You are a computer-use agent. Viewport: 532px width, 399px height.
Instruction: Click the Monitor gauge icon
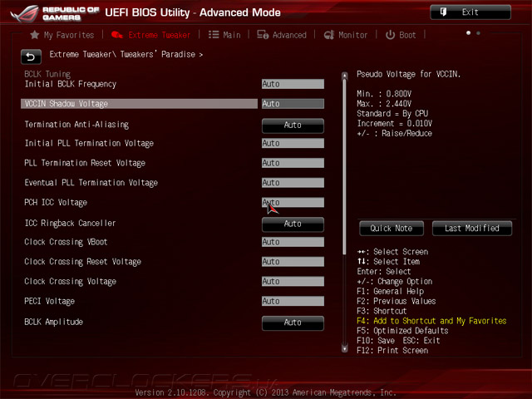click(x=329, y=35)
